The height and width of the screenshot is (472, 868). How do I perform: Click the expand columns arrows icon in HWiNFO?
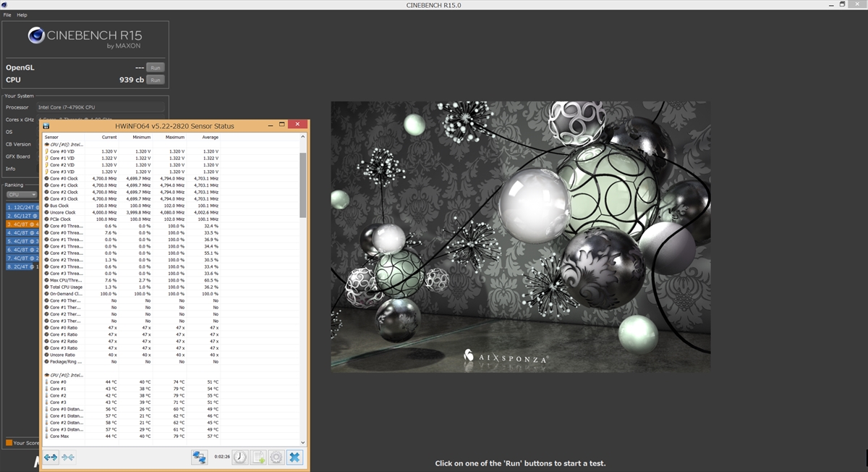[50, 458]
